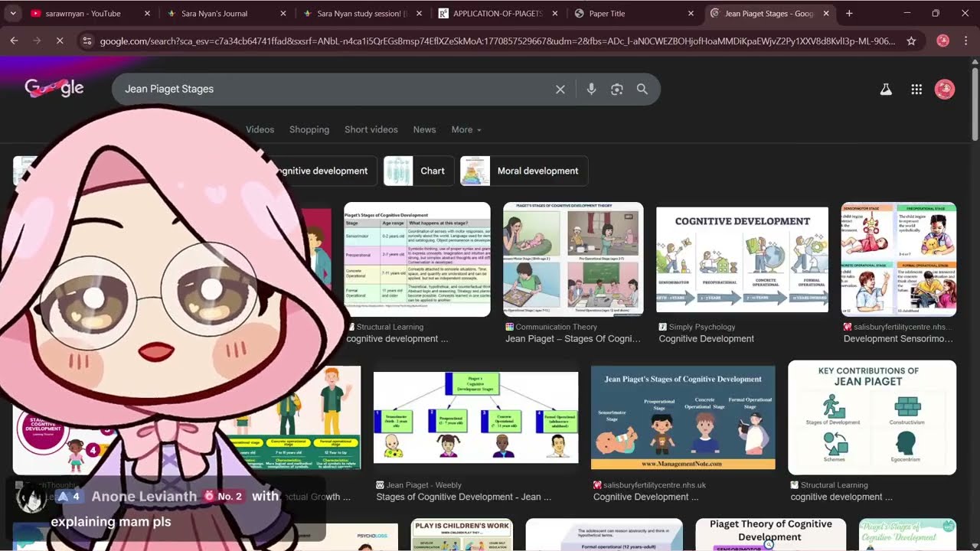Open the Shopping search filter
The width and height of the screenshot is (980, 551).
(x=309, y=129)
